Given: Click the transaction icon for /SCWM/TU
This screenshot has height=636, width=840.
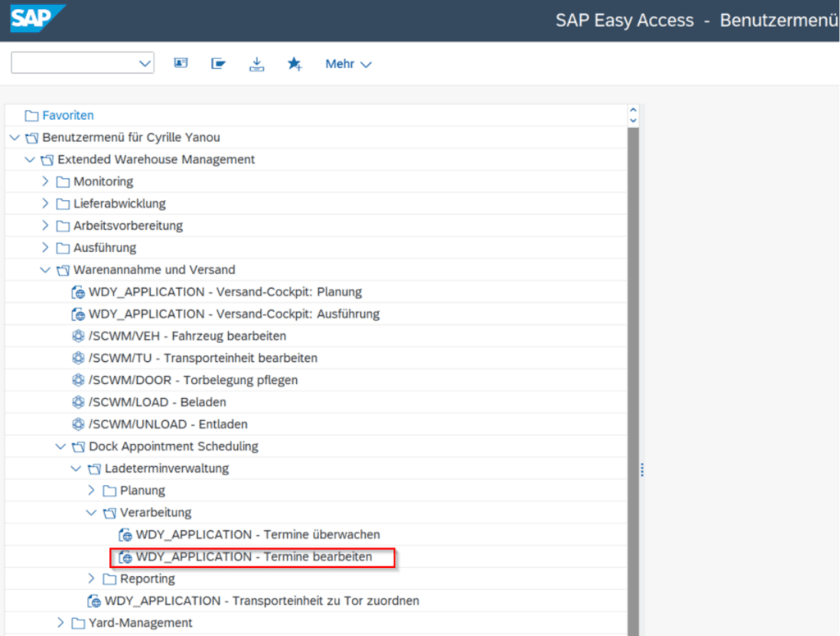Looking at the screenshot, I should pyautogui.click(x=78, y=358).
